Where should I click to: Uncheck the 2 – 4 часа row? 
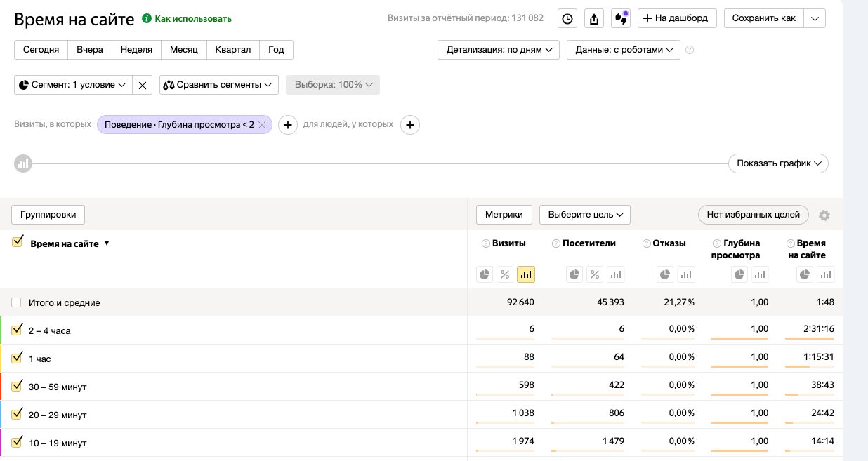(17, 330)
